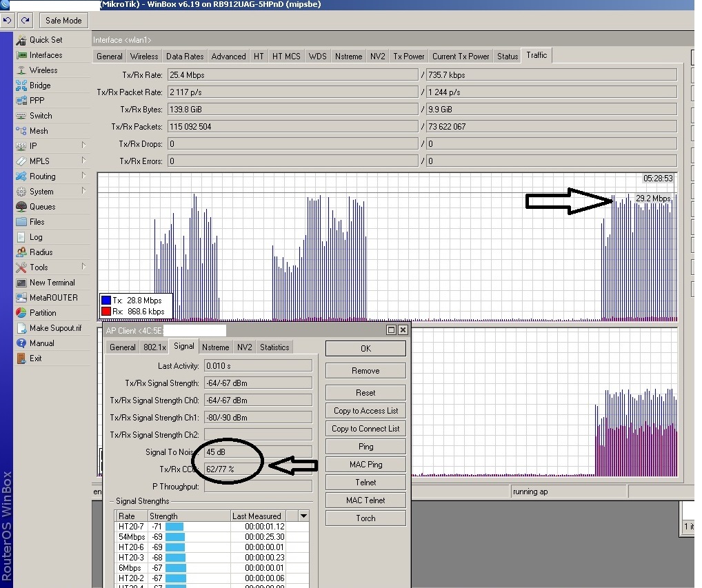
Task: Open AP Client Statistics tab
Action: tap(274, 347)
